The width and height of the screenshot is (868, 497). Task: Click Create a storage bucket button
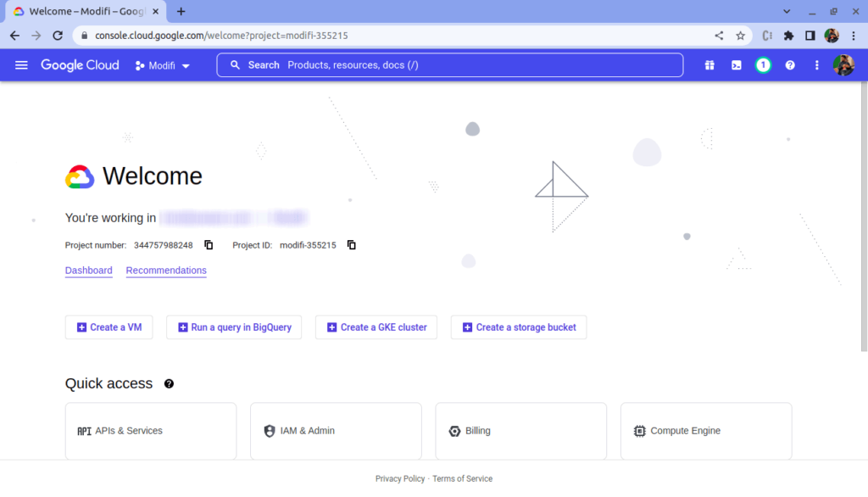coord(519,327)
